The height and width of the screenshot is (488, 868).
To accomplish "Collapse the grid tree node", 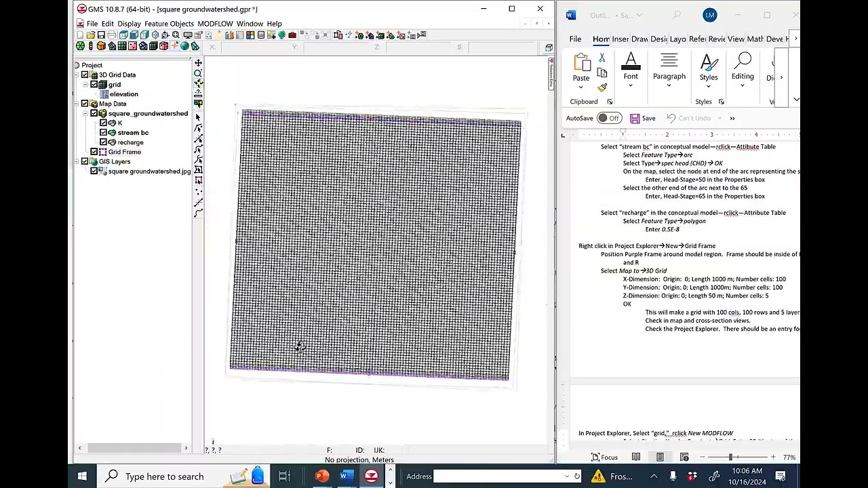I will coord(85,85).
